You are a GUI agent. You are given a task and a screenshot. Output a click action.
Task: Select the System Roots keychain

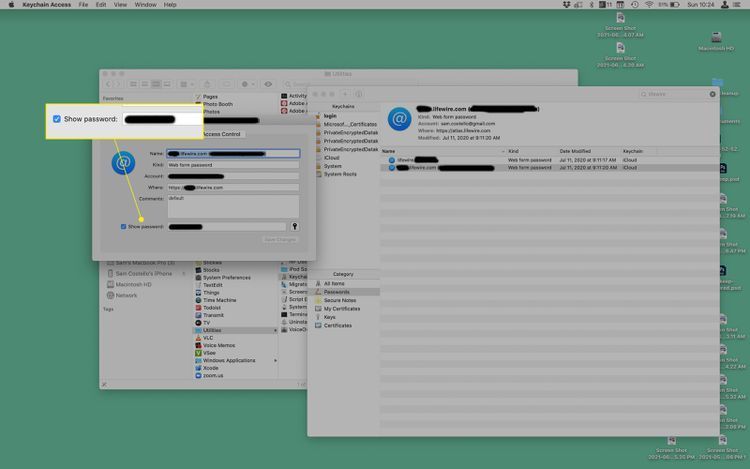pyautogui.click(x=338, y=174)
